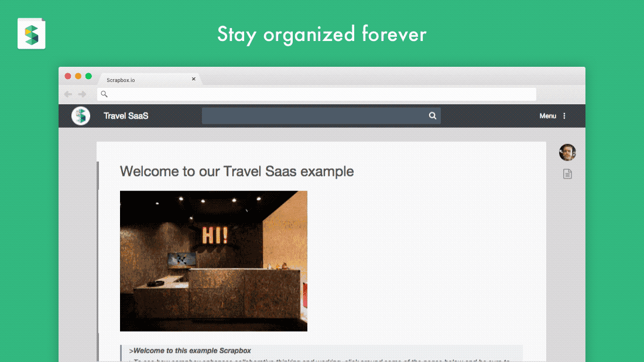Open the vertical three-dot menu icon
This screenshot has height=362, width=644.
(x=564, y=116)
